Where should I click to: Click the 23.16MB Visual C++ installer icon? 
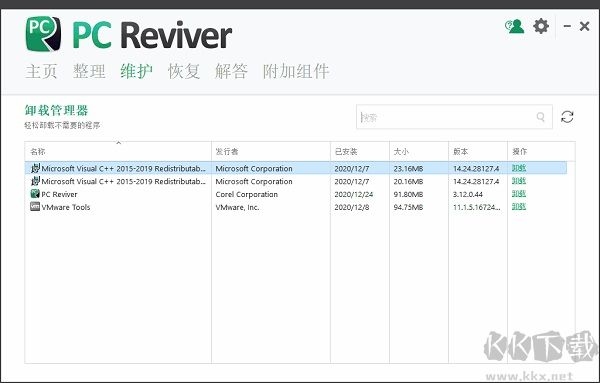[x=36, y=168]
